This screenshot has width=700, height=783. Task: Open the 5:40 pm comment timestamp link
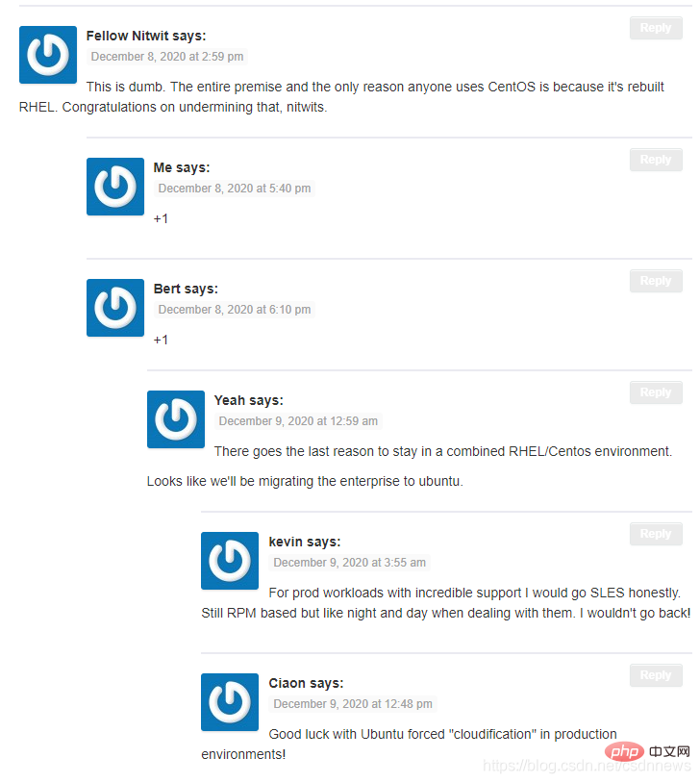pos(235,189)
